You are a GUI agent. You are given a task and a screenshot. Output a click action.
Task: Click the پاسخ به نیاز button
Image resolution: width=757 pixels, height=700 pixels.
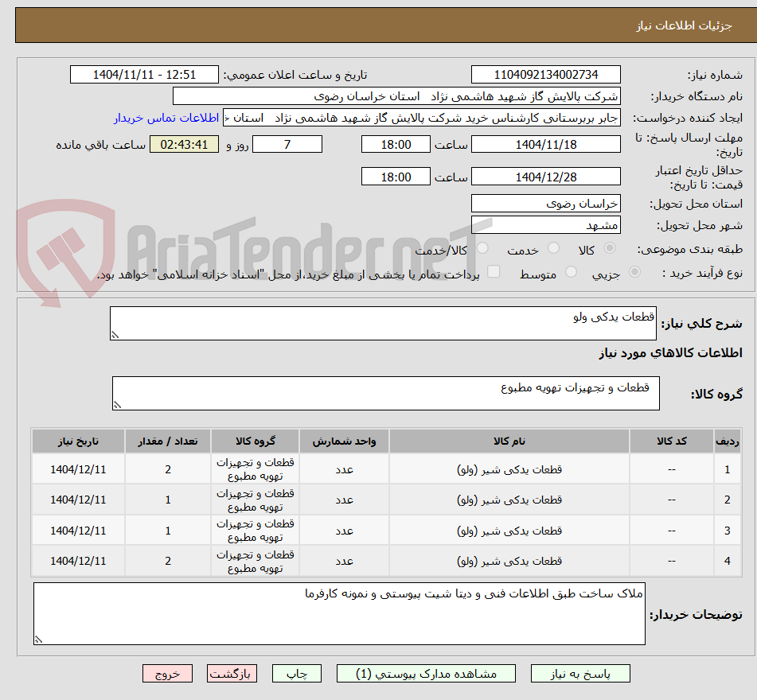click(x=579, y=674)
